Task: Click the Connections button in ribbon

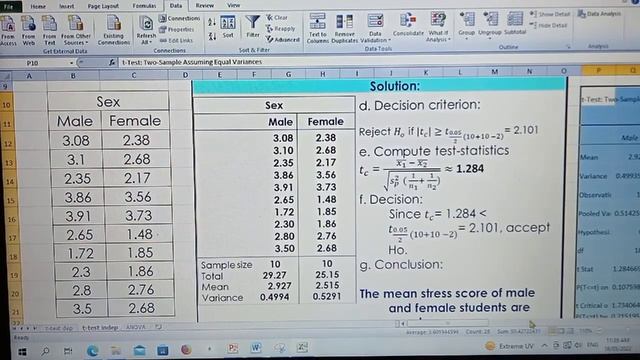Action: tap(179, 18)
